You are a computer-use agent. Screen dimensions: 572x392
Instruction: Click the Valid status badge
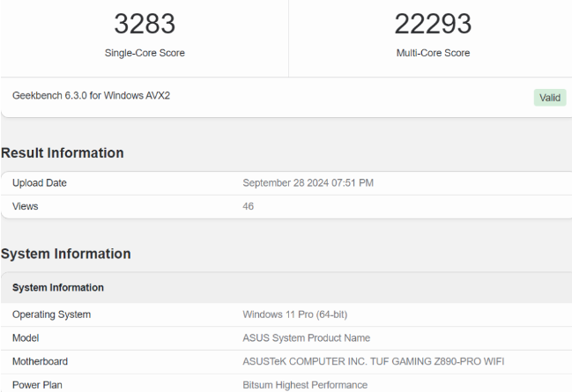coord(549,98)
